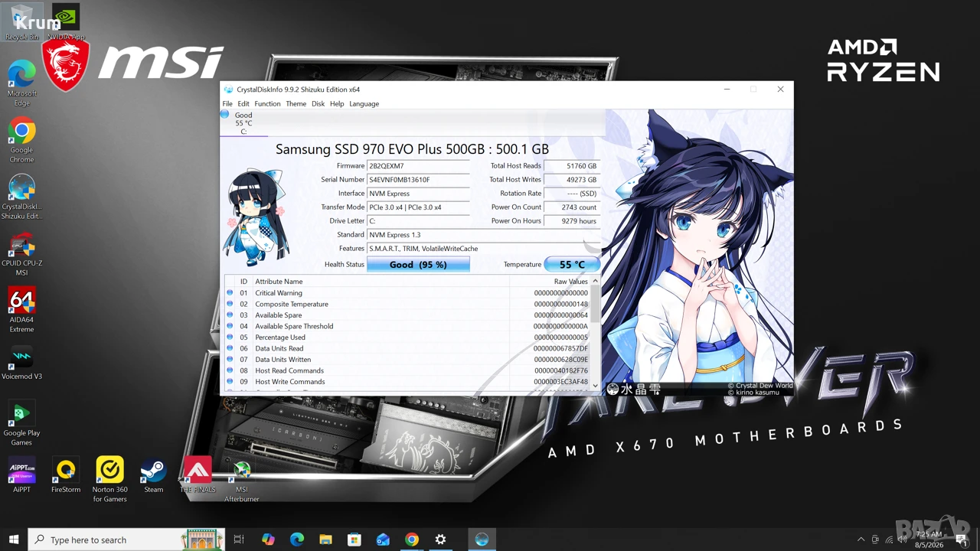Select the Data Units Read row

click(407, 348)
